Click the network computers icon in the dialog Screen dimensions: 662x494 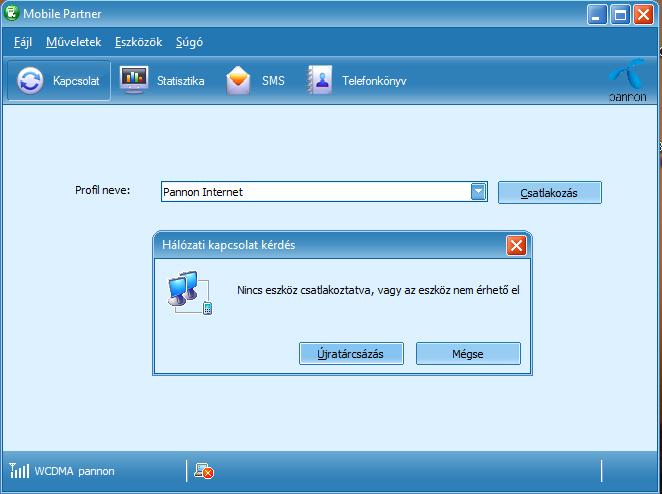(x=190, y=293)
